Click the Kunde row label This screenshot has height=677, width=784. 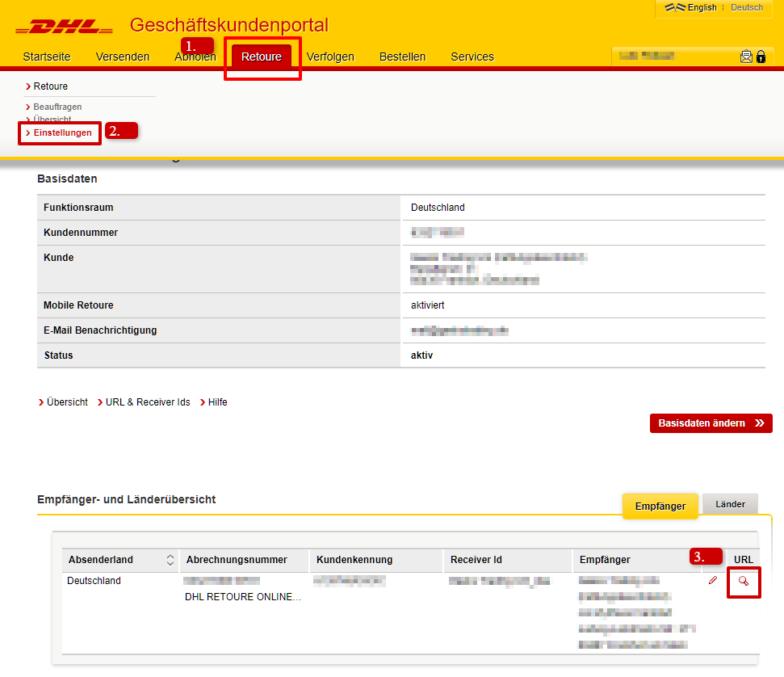tap(58, 257)
